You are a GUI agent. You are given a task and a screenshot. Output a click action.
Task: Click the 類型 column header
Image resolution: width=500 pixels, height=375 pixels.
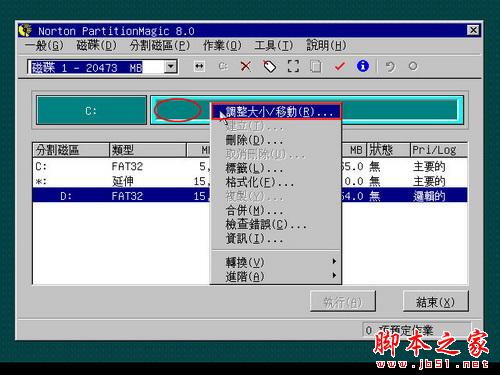tap(148, 150)
